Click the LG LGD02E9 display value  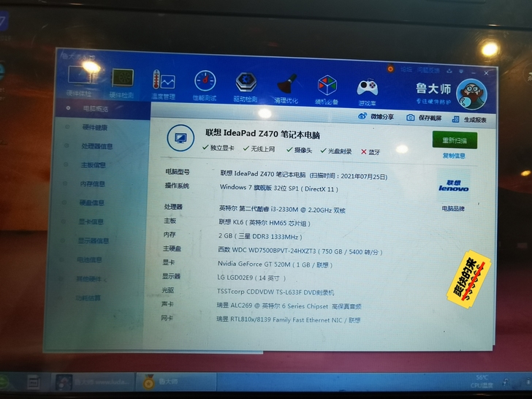point(251,278)
